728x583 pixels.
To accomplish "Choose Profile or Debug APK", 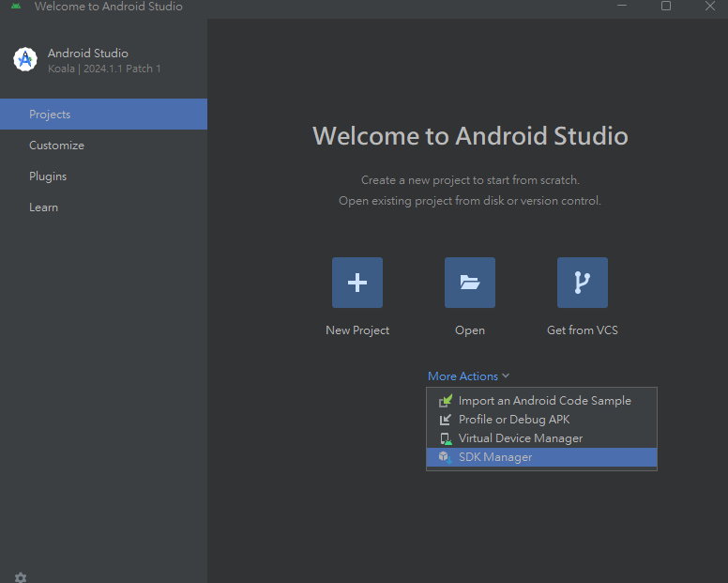I will pyautogui.click(x=541, y=420).
